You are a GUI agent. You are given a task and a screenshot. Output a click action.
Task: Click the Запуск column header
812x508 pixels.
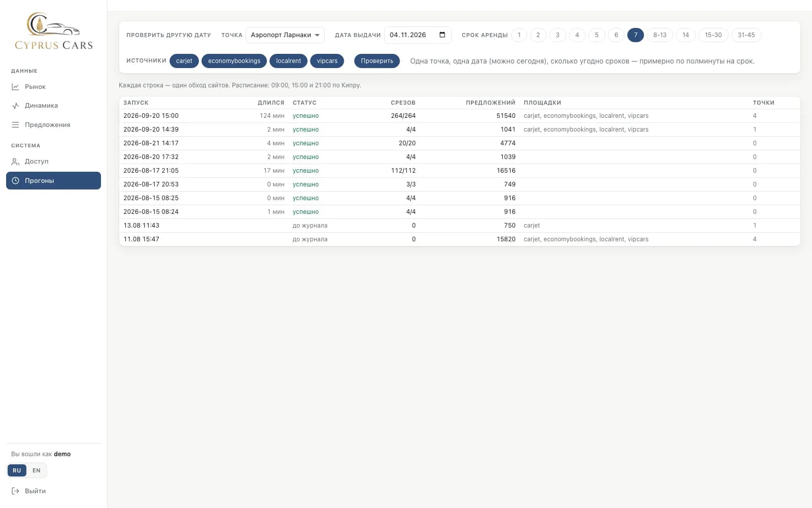click(x=136, y=103)
